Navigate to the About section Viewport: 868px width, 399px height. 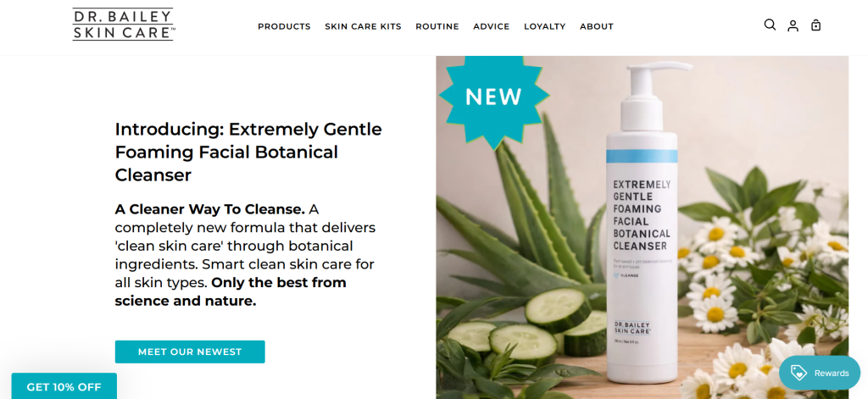click(x=596, y=26)
